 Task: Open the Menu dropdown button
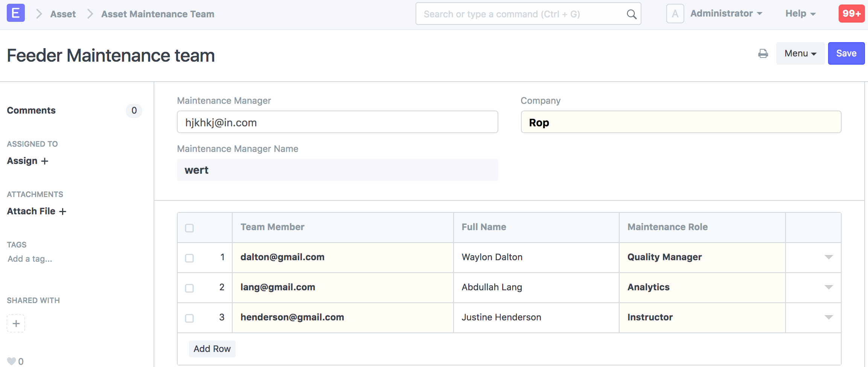(x=800, y=54)
